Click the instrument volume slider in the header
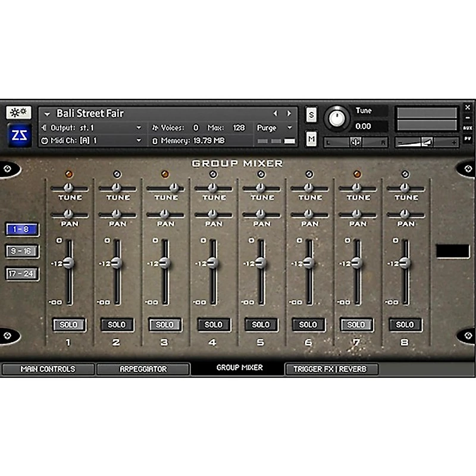This screenshot has width=476, height=476. pyautogui.click(x=427, y=142)
